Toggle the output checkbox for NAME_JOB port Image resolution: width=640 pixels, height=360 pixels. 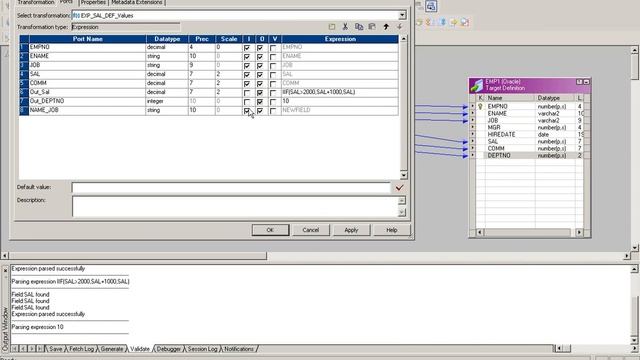(260, 111)
